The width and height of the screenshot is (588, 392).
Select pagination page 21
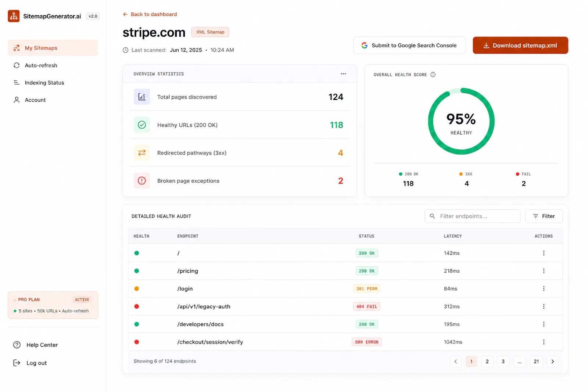536,362
